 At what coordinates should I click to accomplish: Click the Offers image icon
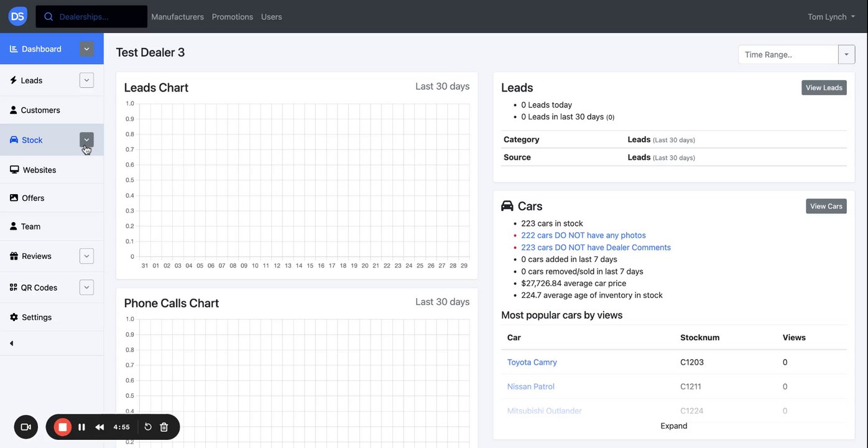click(x=14, y=198)
